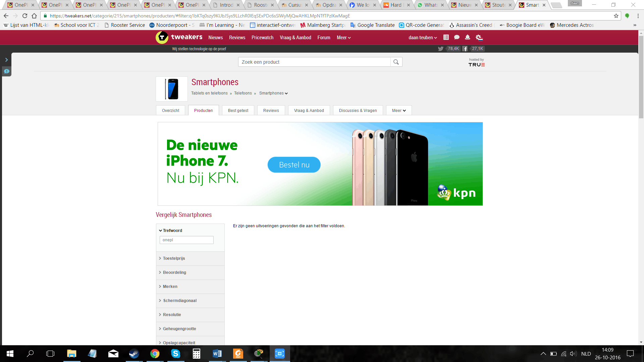Collapse the Trefwoord filter
The height and width of the screenshot is (362, 644).
171,231
